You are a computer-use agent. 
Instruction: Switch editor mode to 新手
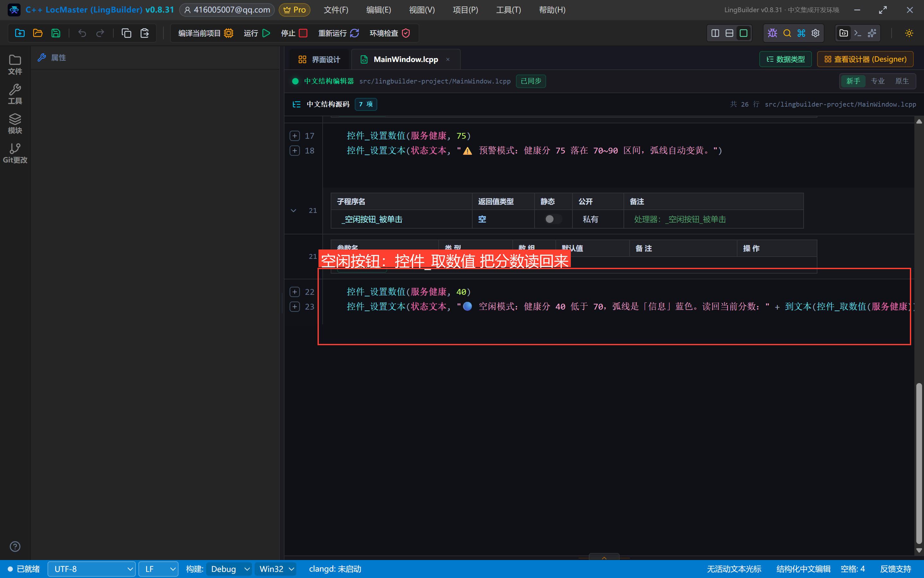click(x=853, y=81)
